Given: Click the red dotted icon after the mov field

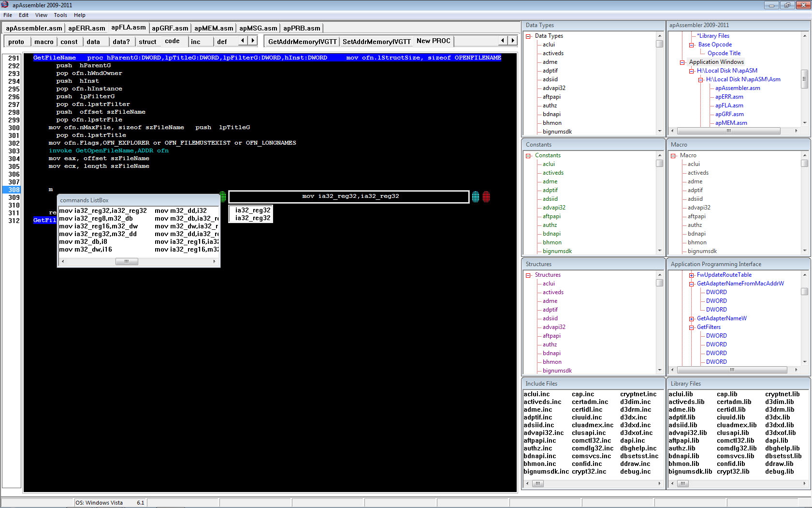Looking at the screenshot, I should pos(486,196).
